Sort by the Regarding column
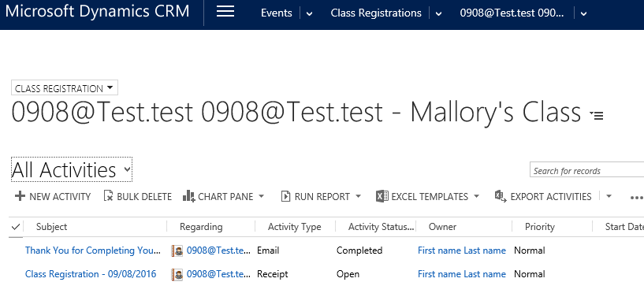Viewport: 644px width, 308px height. (x=201, y=227)
